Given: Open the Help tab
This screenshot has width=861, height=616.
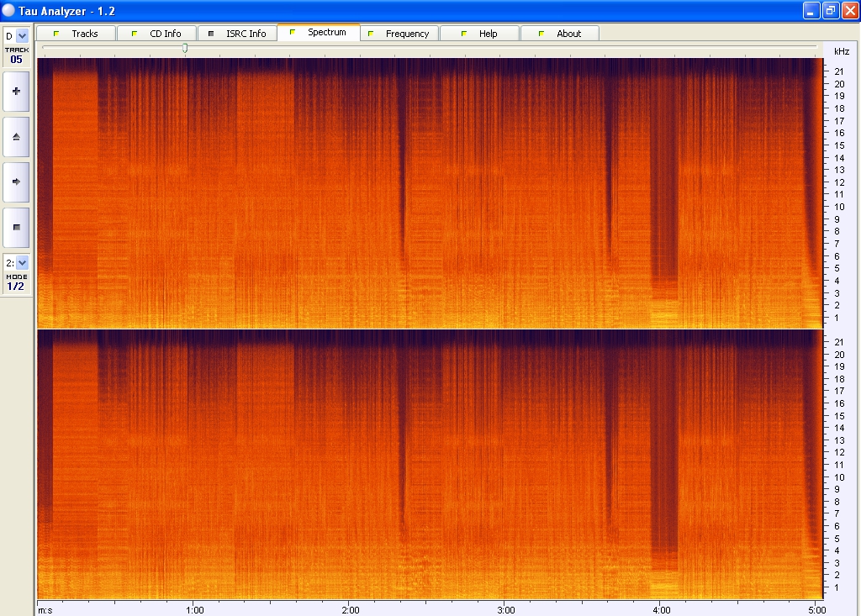Looking at the screenshot, I should tap(479, 34).
